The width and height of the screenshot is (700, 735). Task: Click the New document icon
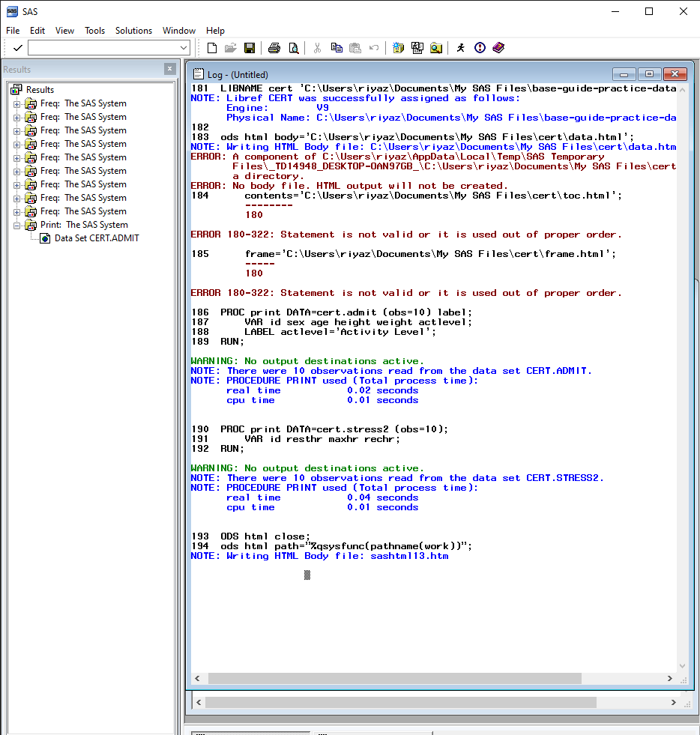coord(212,48)
